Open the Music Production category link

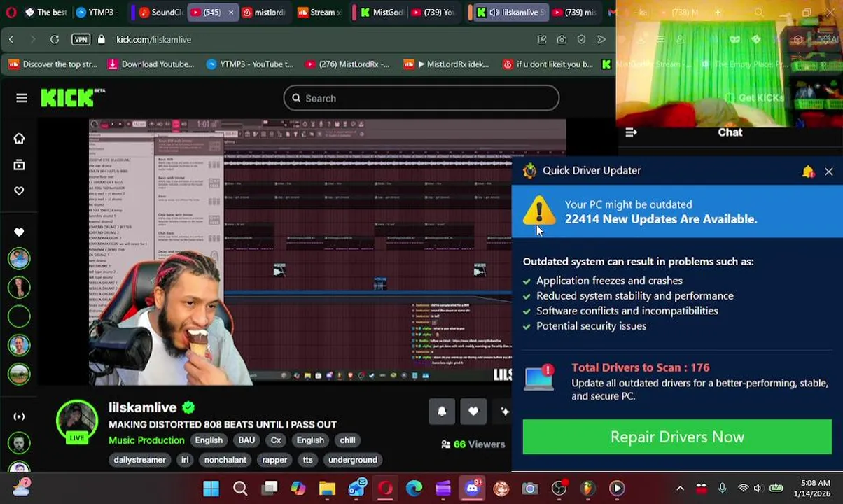tap(146, 440)
